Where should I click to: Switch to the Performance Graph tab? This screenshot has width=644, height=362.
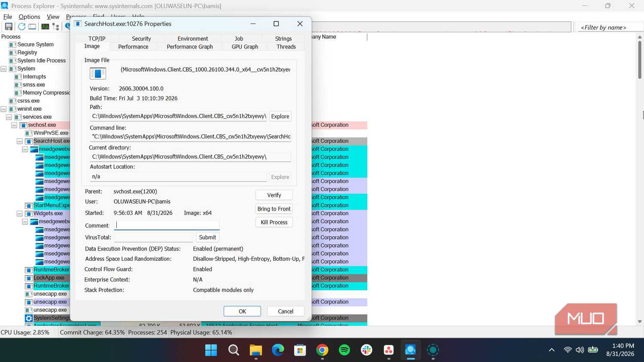pyautogui.click(x=190, y=47)
